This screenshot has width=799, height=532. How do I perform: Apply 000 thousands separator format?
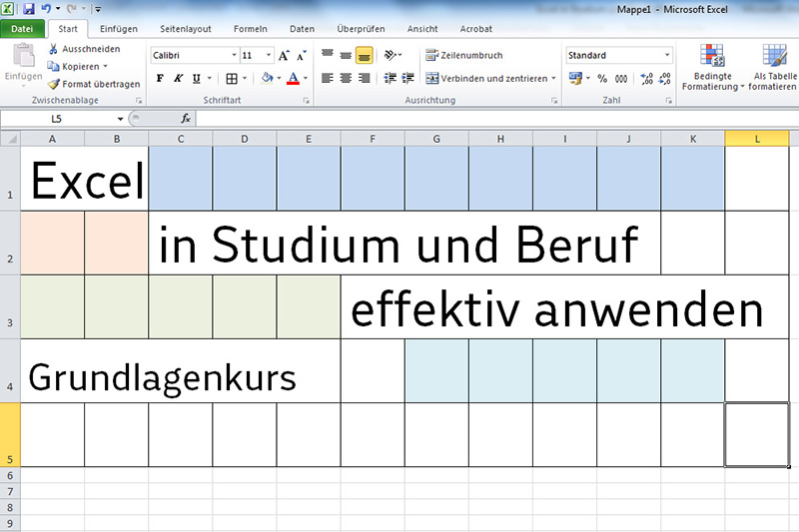pos(620,79)
